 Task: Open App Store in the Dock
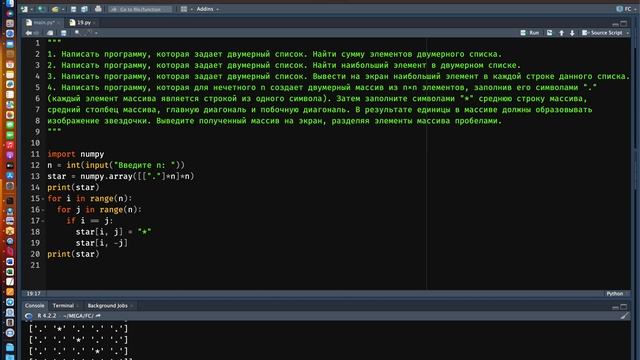pyautogui.click(x=10, y=176)
